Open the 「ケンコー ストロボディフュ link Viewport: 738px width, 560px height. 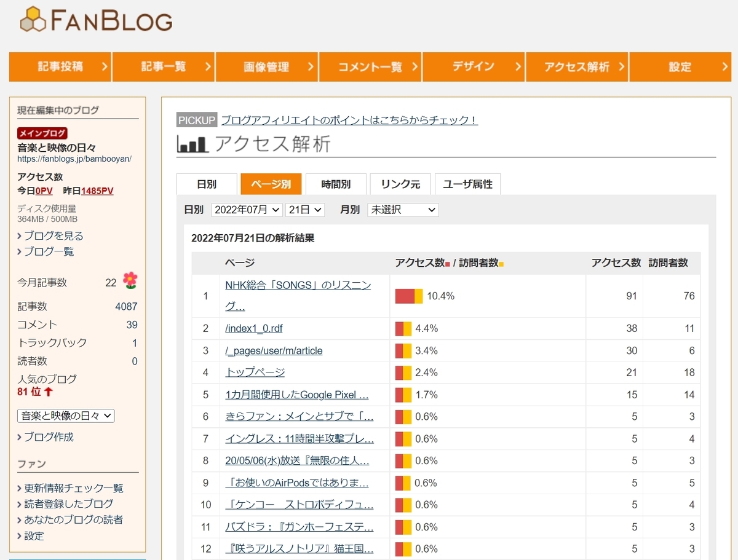[300, 505]
